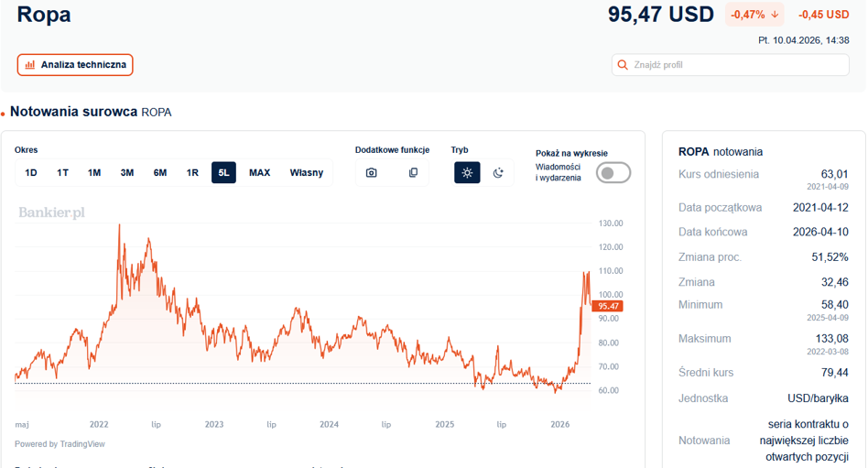Open Analiza techniczna
868x468 pixels.
point(75,65)
